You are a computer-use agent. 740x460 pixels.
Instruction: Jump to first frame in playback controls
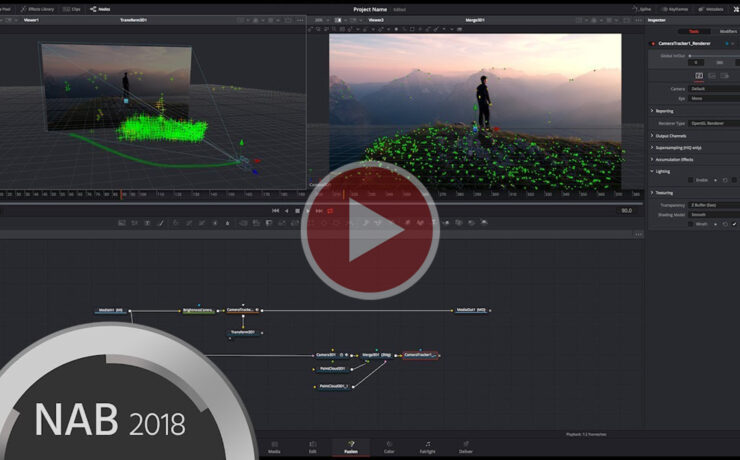(x=276, y=210)
